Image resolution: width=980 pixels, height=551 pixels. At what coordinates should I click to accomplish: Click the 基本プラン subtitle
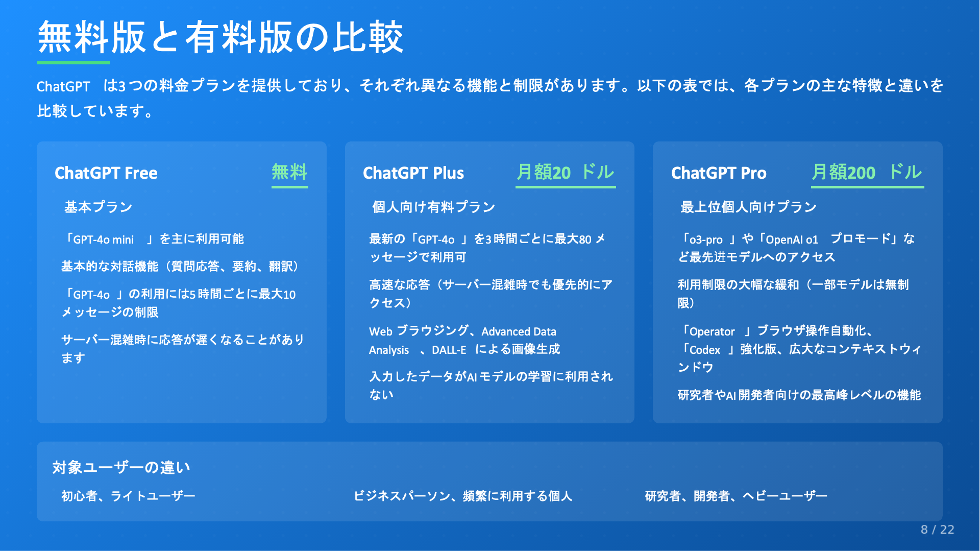tap(99, 207)
